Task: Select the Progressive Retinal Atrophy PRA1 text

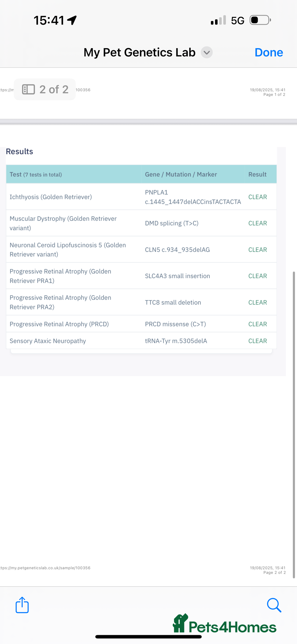Action: (x=60, y=276)
